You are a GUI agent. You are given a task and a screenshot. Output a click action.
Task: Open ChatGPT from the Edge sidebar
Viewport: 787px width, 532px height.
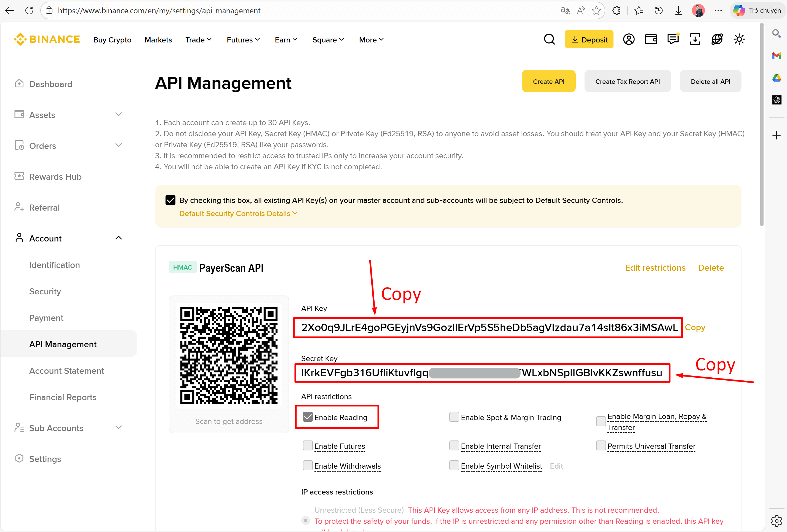tap(777, 100)
